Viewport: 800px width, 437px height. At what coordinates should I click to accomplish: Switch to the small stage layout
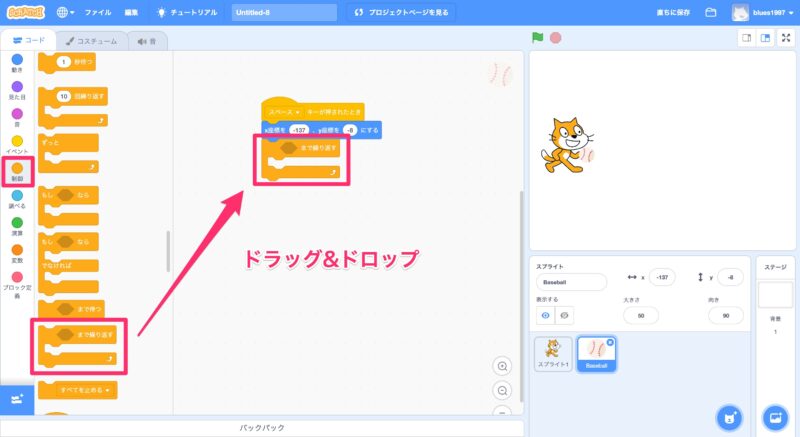point(745,38)
